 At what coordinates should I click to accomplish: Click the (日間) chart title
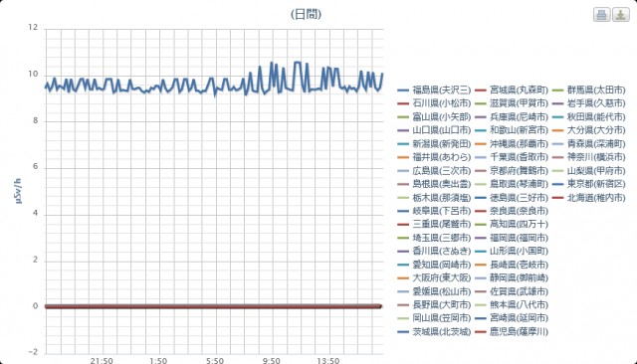pyautogui.click(x=306, y=15)
